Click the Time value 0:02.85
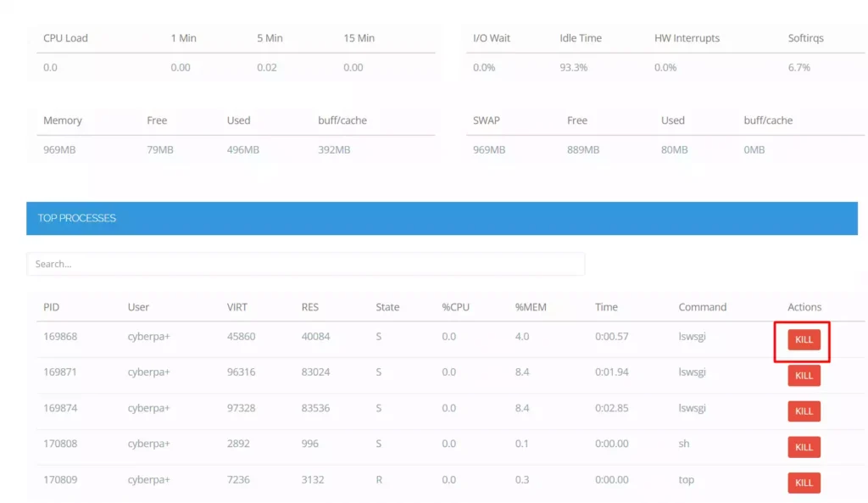The image size is (868, 503). click(612, 408)
